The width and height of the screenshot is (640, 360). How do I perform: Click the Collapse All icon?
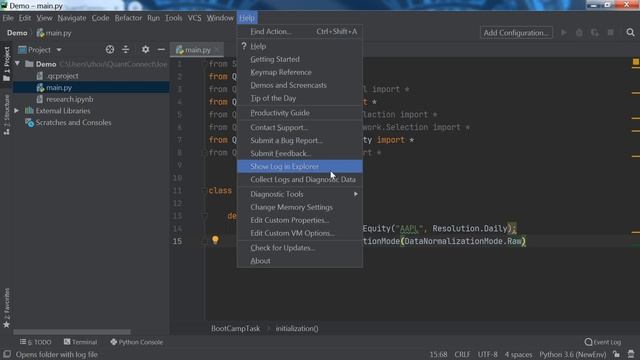coord(126,50)
